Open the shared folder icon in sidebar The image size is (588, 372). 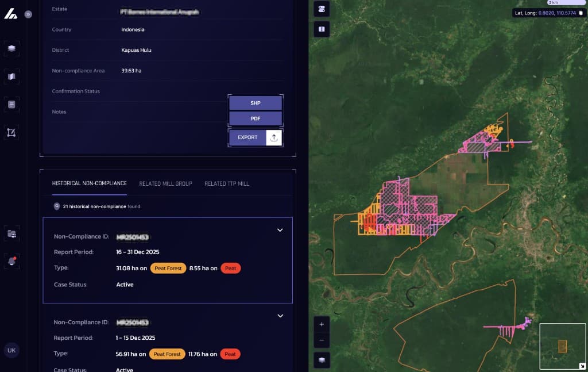[11, 234]
